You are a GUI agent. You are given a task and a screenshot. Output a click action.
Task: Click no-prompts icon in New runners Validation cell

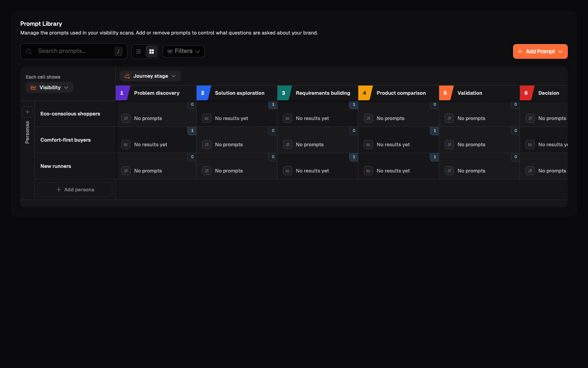[449, 171]
